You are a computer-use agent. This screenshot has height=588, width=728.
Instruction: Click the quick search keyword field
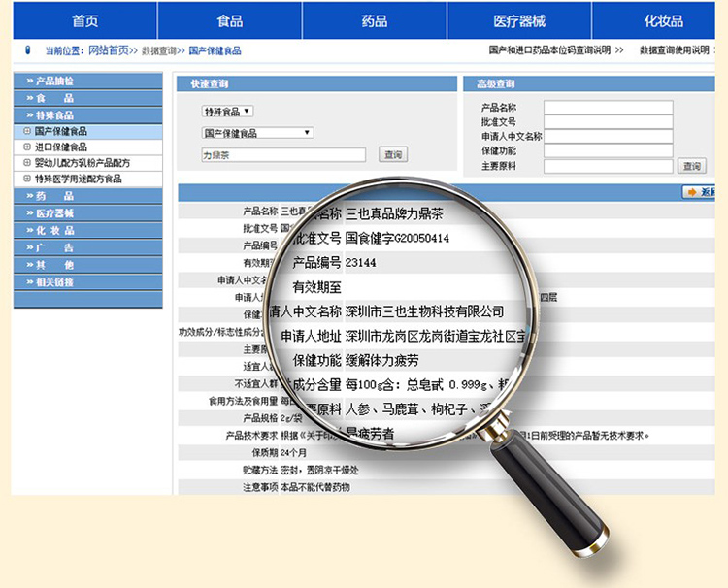pos(283,155)
